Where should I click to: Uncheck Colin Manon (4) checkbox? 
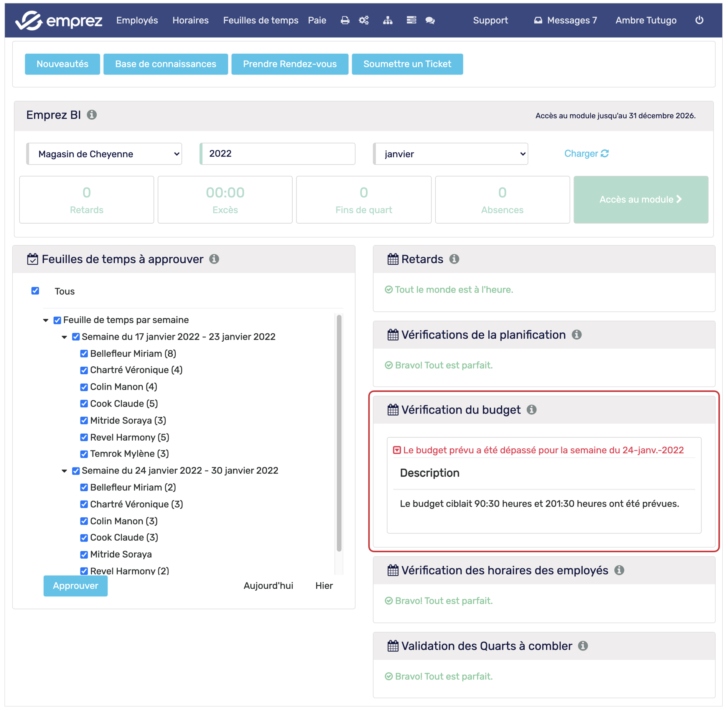84,387
